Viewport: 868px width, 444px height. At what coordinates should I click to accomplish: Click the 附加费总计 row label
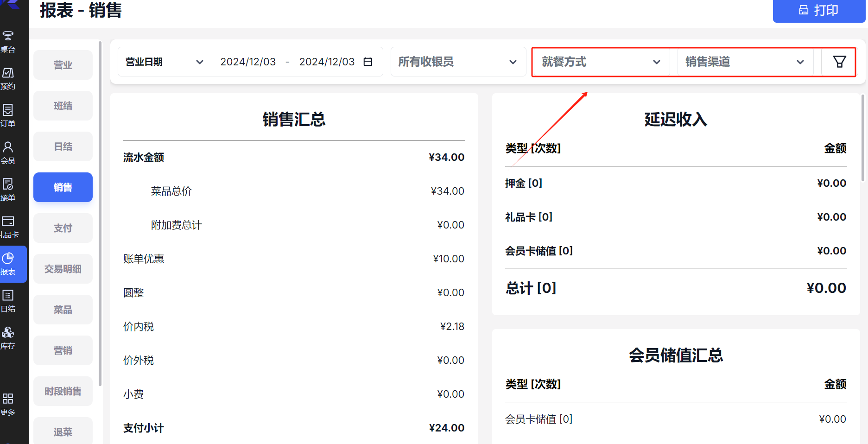point(177,225)
